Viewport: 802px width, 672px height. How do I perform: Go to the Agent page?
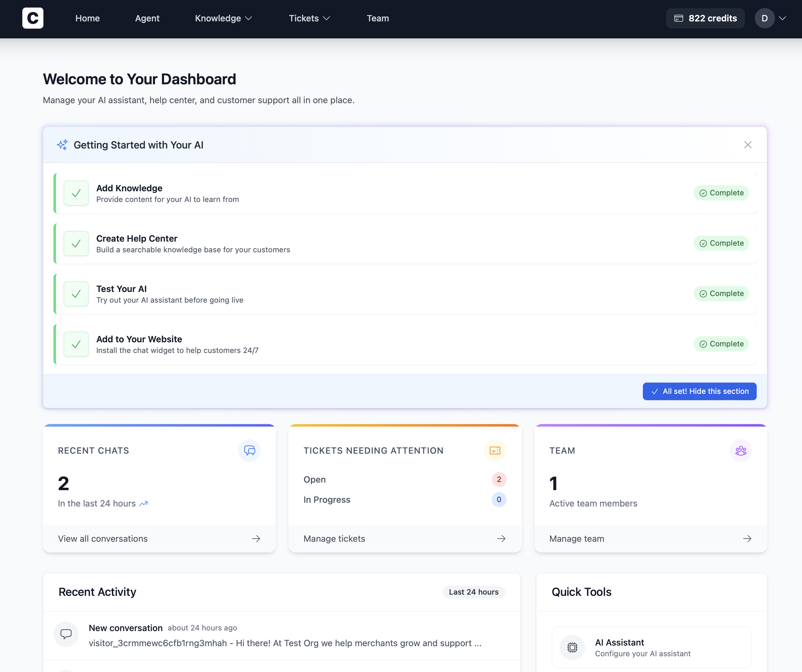coord(147,18)
